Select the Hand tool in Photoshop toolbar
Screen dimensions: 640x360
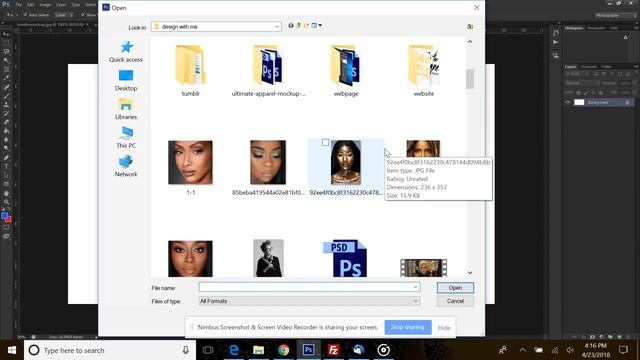(x=6, y=193)
